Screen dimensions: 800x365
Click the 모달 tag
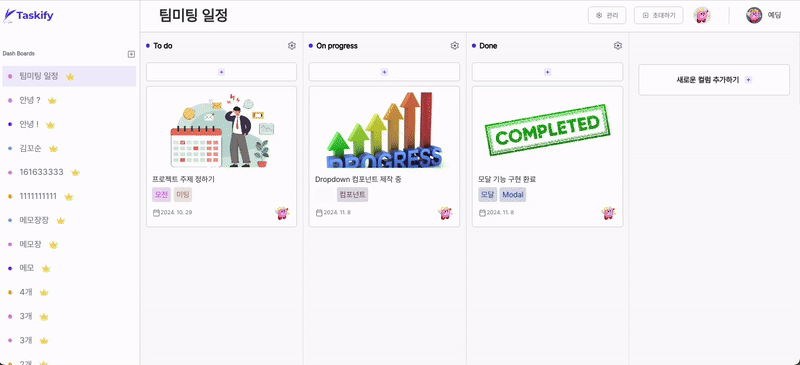[487, 194]
